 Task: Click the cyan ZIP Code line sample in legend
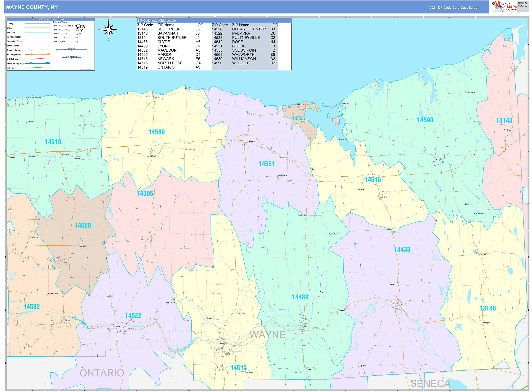coord(38,32)
